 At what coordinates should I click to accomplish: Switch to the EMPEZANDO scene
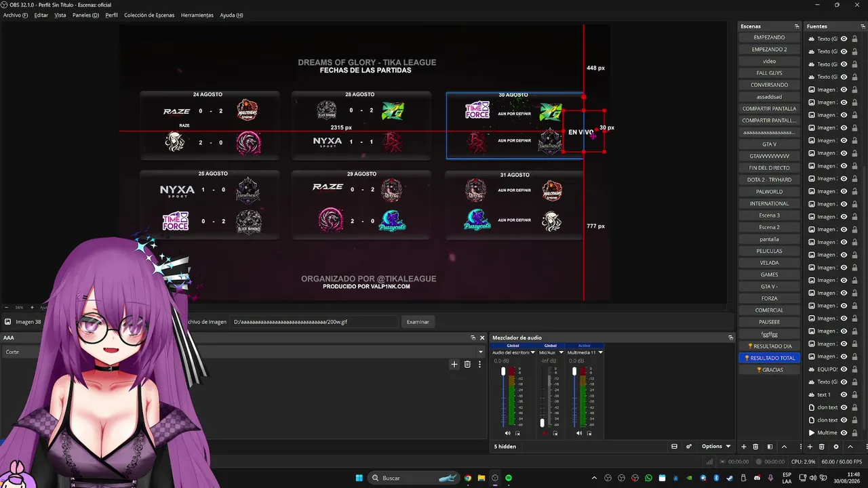(x=769, y=37)
